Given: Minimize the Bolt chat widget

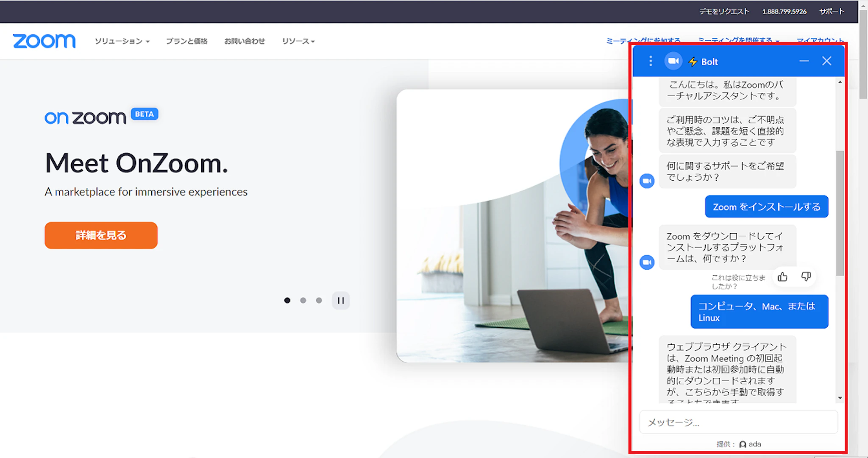Looking at the screenshot, I should point(804,61).
